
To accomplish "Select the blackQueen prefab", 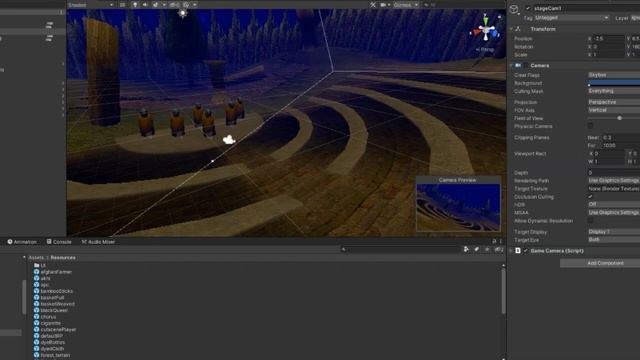I will tap(51, 310).
